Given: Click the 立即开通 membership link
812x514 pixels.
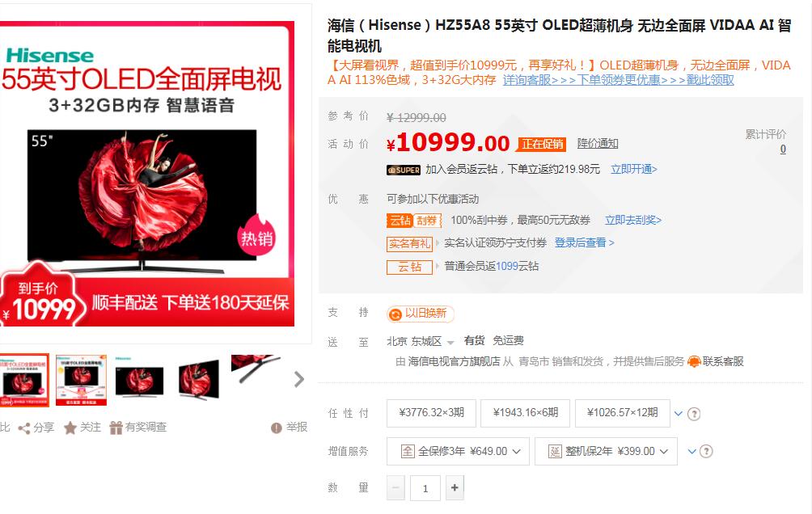Looking at the screenshot, I should (x=633, y=169).
